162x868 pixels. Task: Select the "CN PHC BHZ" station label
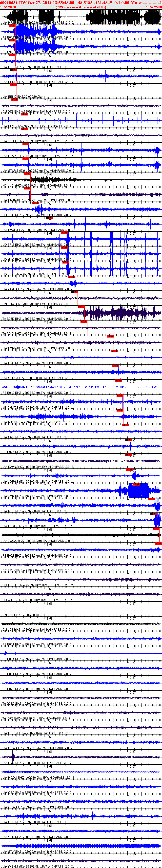point(12,304)
